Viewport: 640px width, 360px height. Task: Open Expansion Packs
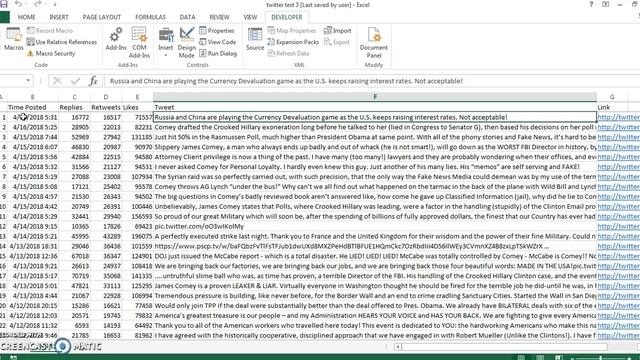click(x=293, y=42)
